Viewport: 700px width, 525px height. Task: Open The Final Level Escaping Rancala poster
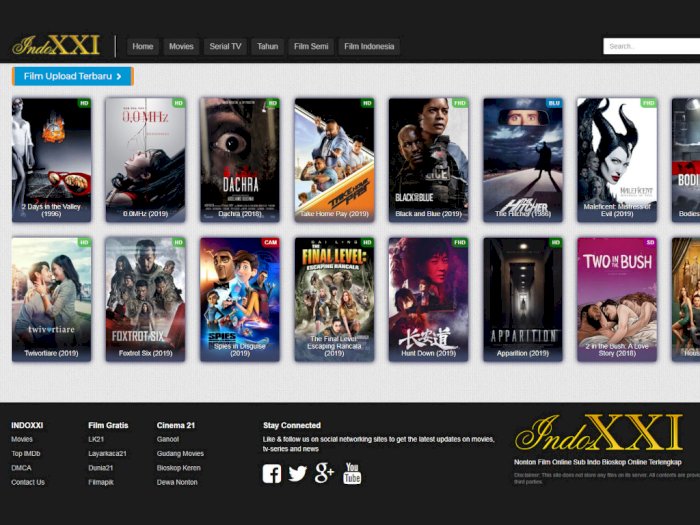(334, 299)
